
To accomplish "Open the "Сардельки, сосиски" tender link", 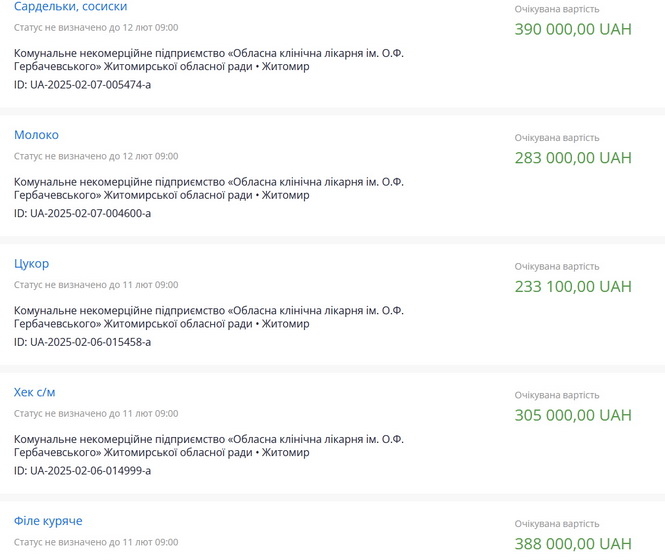I will (x=70, y=7).
